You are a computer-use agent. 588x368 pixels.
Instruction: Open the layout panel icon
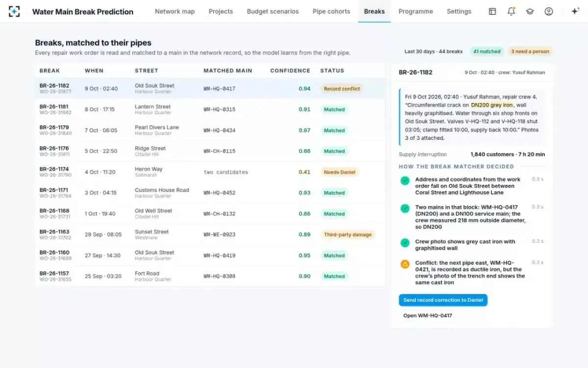click(x=492, y=11)
